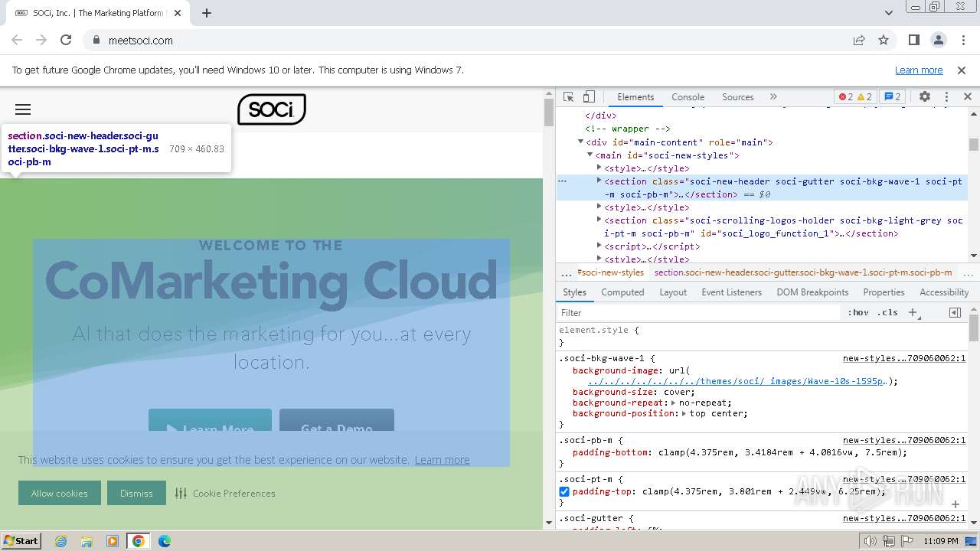Viewport: 980px width, 551px height.
Task: Collapse the div#main-content node
Action: tap(581, 142)
